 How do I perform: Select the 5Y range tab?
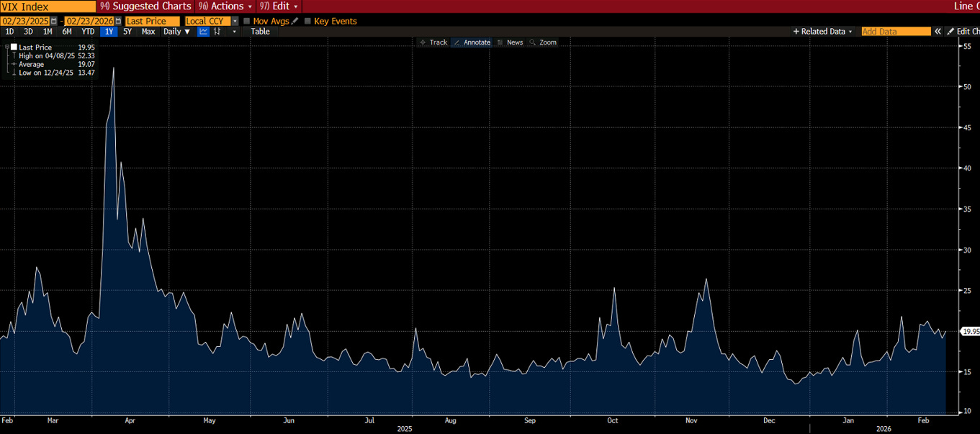coord(127,32)
